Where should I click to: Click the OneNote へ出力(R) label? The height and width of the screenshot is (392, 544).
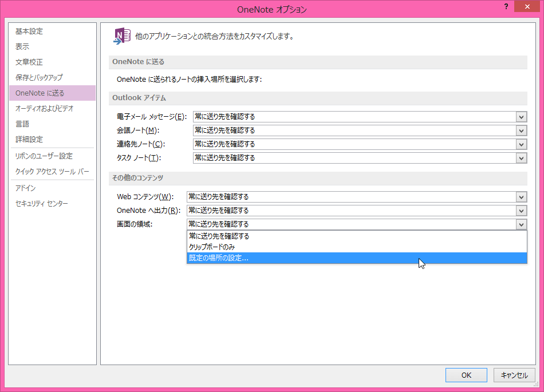(148, 211)
